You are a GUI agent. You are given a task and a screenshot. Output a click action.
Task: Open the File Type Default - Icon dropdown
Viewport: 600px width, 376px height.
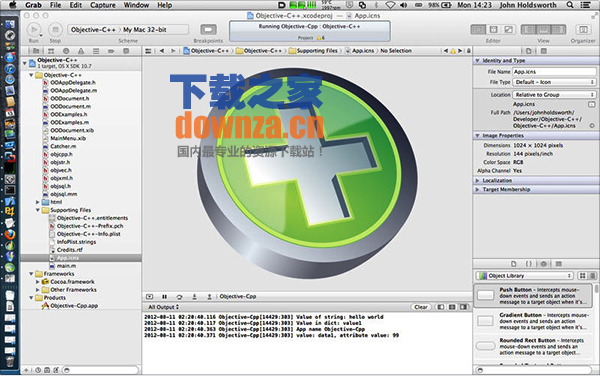554,82
